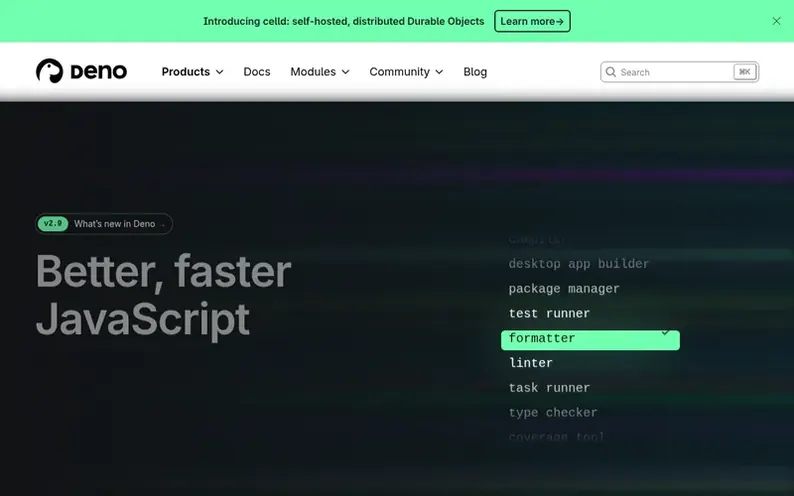Screen dimensions: 794x496
Task: Click the Deno dinosaur logo icon
Action: (49, 71)
